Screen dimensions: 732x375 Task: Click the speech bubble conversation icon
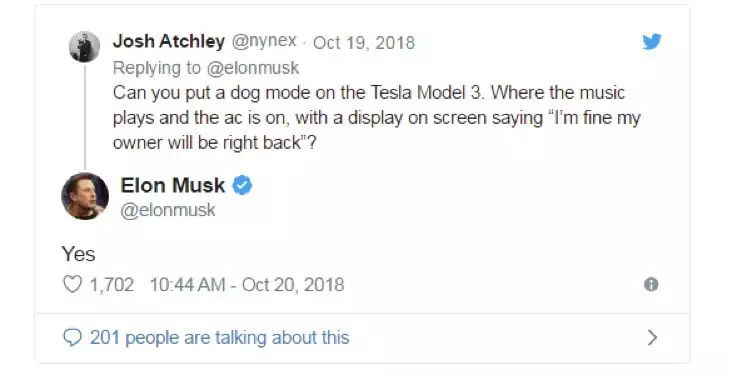click(x=72, y=337)
